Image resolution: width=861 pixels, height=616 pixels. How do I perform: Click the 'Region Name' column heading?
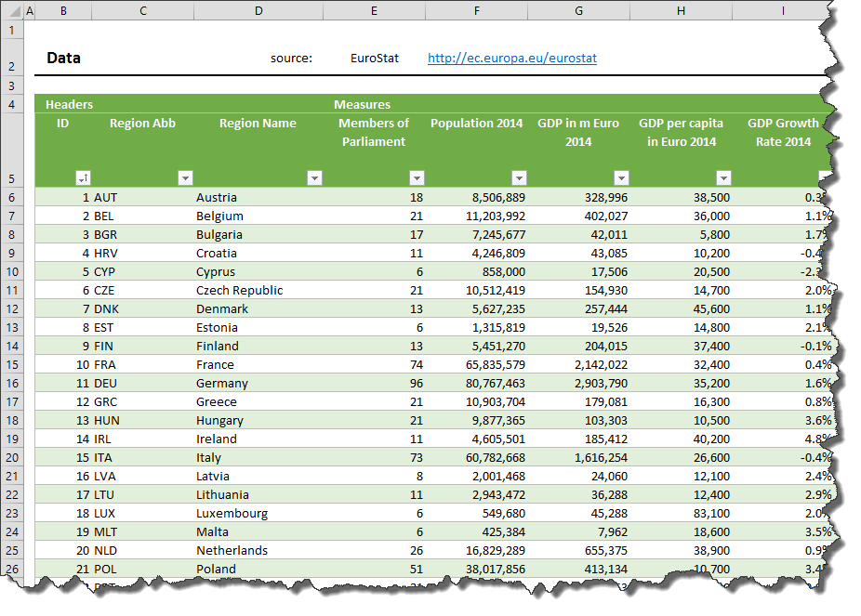(258, 124)
